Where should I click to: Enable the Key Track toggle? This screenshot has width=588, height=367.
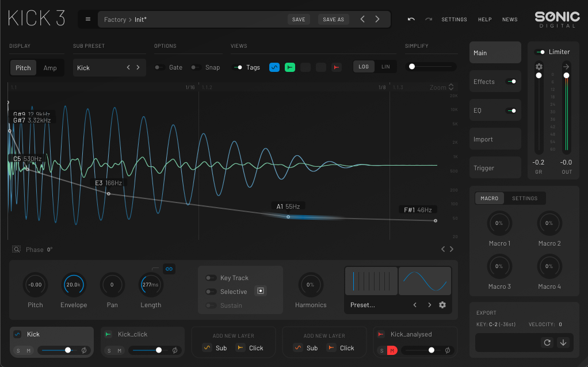point(211,277)
